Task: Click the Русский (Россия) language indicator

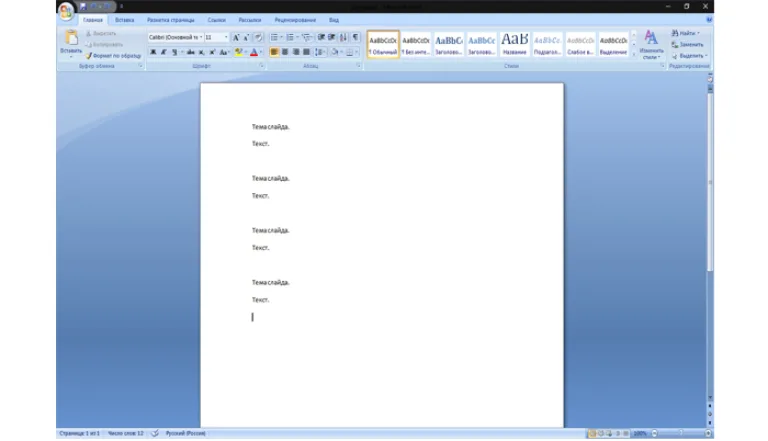Action: [186, 433]
